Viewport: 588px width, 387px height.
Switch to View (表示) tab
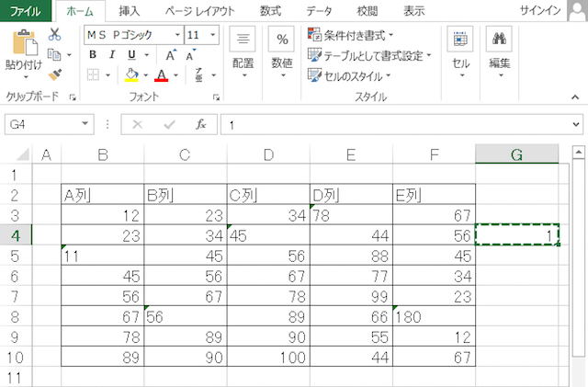[414, 11]
